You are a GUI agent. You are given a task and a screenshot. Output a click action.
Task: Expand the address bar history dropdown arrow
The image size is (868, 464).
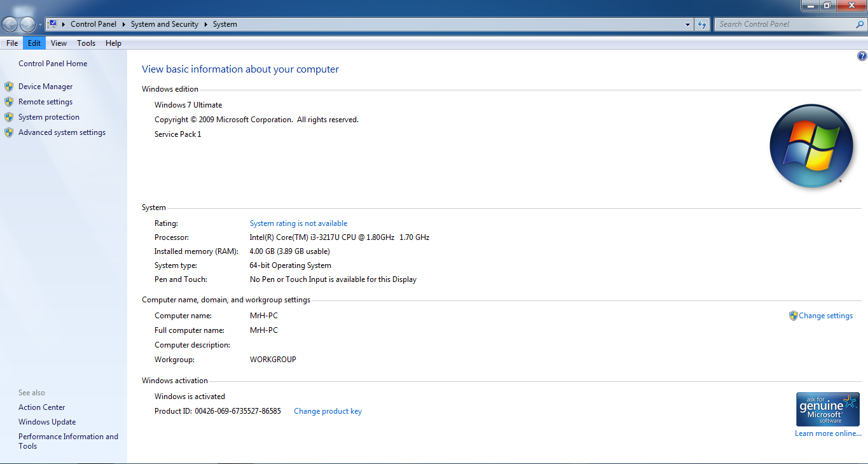[x=688, y=24]
